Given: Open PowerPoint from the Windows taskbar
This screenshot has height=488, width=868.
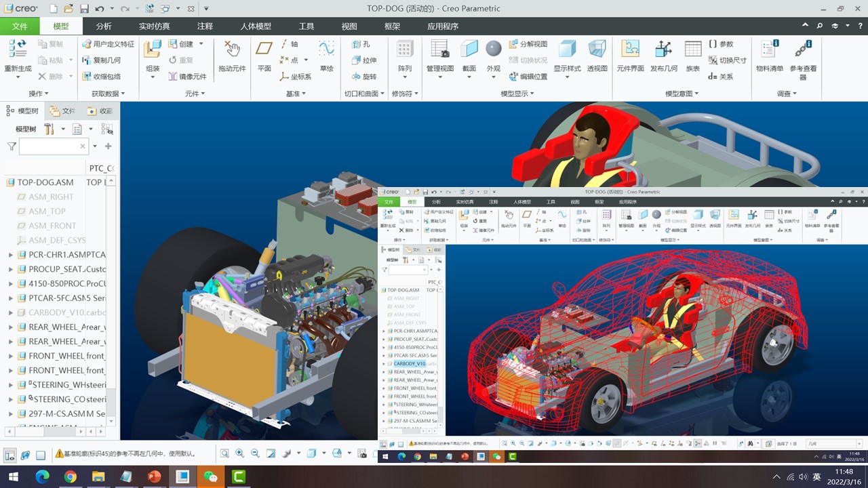Looking at the screenshot, I should (x=154, y=476).
